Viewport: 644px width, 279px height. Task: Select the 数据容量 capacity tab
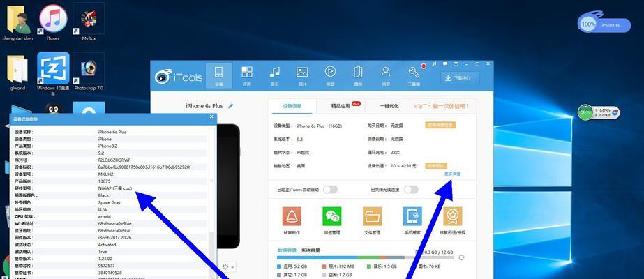287,250
